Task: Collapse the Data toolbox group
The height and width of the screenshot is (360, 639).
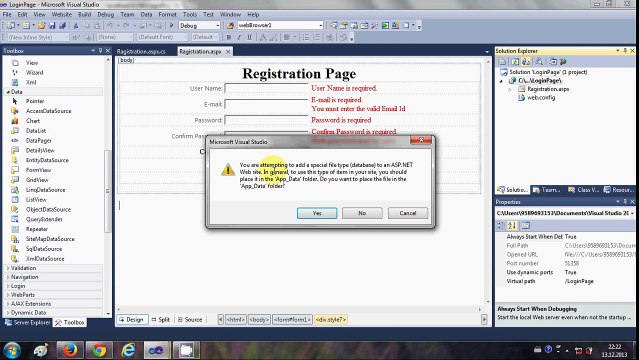Action: coord(8,92)
